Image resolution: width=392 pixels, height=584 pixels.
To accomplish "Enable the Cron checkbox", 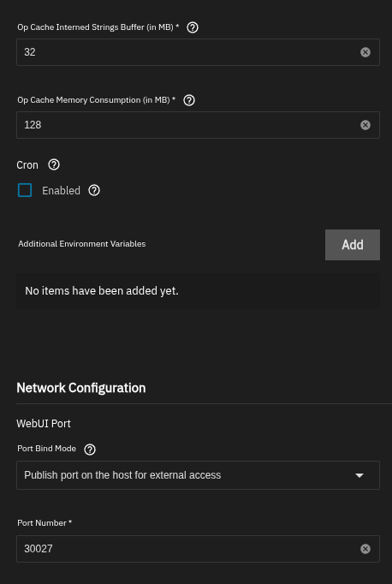I will click(x=25, y=190).
